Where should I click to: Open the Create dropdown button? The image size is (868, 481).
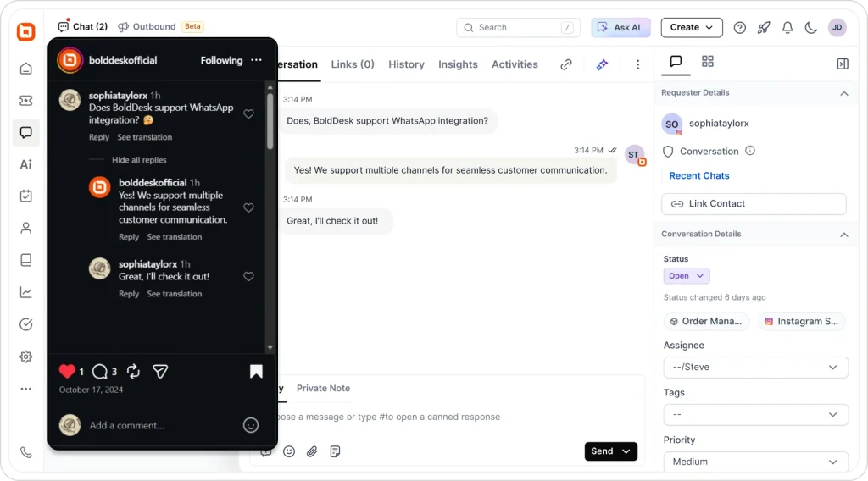[x=692, y=28]
